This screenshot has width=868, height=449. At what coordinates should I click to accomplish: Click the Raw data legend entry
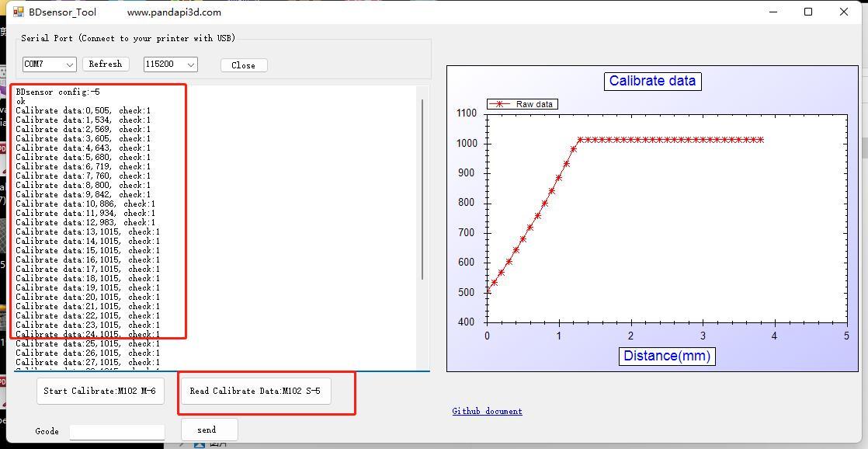(x=523, y=104)
